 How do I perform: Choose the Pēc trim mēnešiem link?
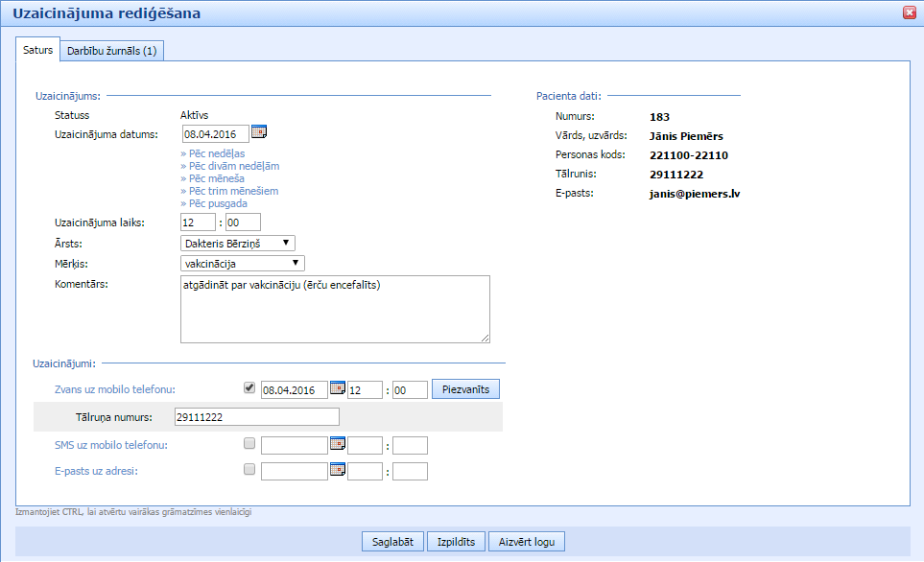coord(229,191)
